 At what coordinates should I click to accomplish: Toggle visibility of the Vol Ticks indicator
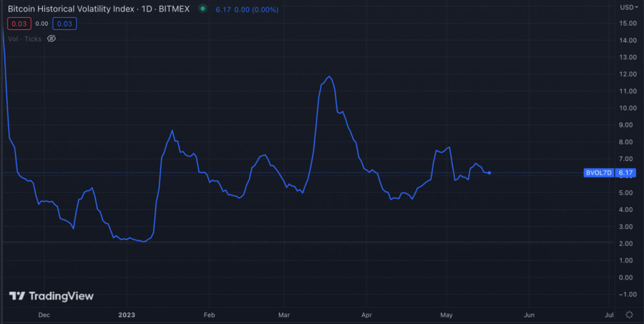tap(51, 39)
